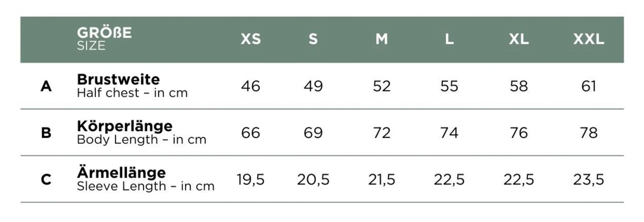Click the XL size column header
This screenshot has height=222, width=644.
point(519,40)
